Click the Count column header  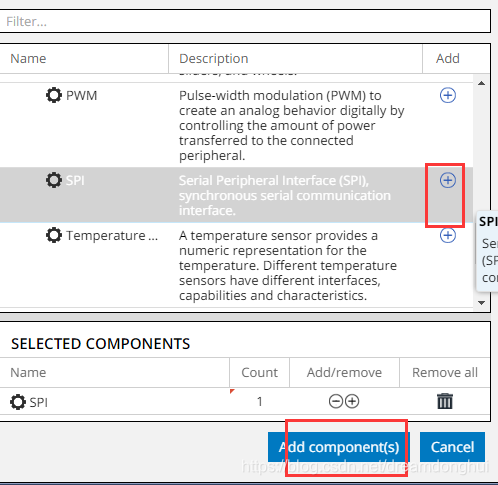click(x=259, y=373)
